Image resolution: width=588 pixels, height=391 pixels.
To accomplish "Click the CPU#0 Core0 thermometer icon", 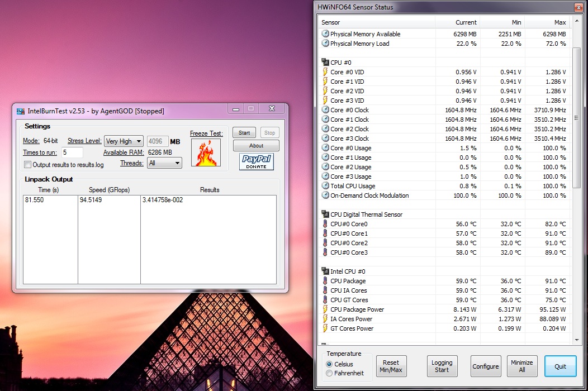I will coord(325,224).
